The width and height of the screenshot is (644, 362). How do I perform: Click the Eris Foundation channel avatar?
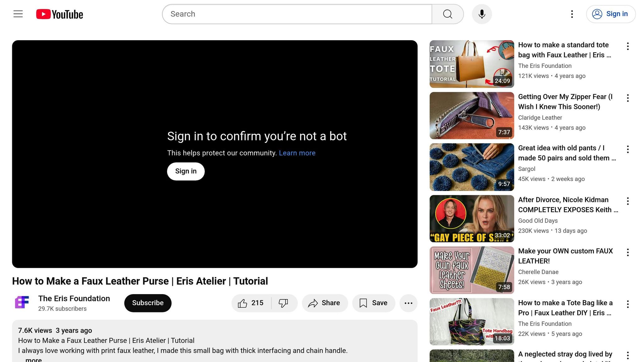(x=22, y=303)
